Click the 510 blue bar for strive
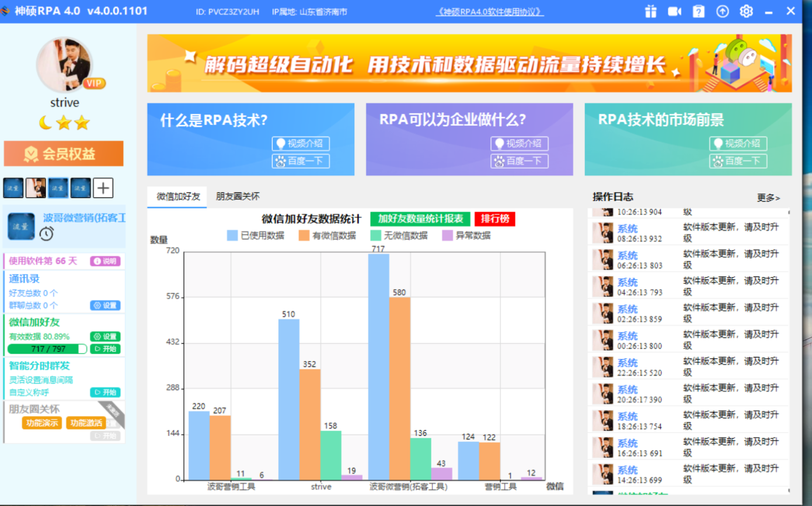Image resolution: width=812 pixels, height=506 pixels. (289, 400)
